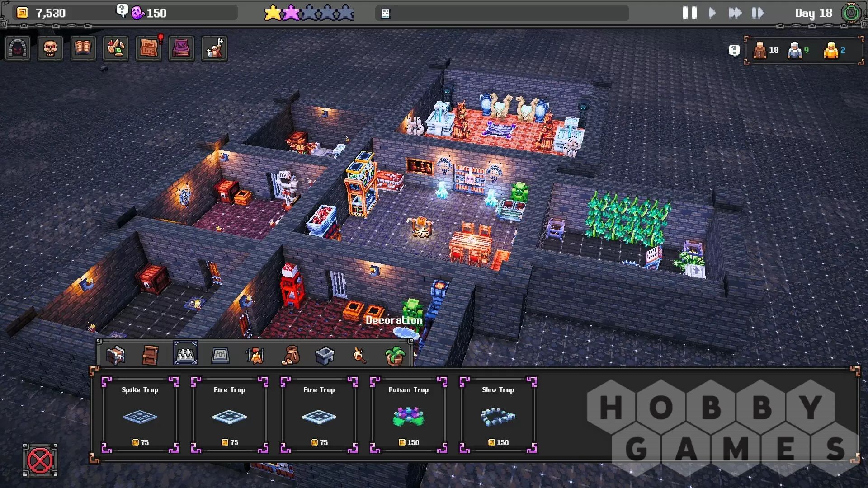868x488 pixels.
Task: Open the spellbook icon
Action: (x=83, y=48)
